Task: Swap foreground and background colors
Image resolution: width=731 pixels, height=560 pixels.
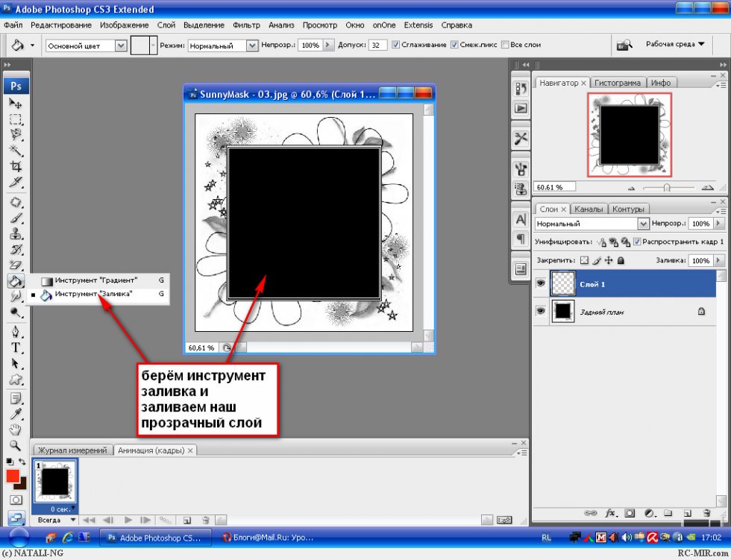Action: 22,462
